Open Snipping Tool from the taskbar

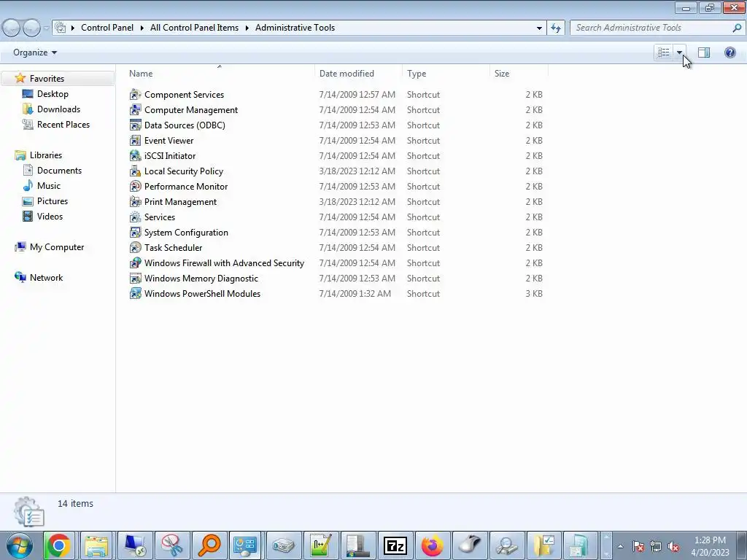[172, 545]
